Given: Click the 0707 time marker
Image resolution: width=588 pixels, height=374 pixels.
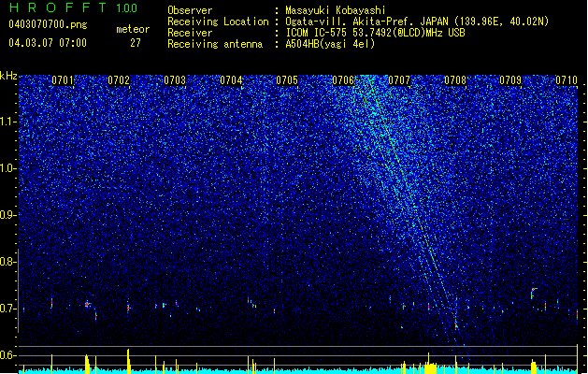Looking at the screenshot, I should coord(399,80).
